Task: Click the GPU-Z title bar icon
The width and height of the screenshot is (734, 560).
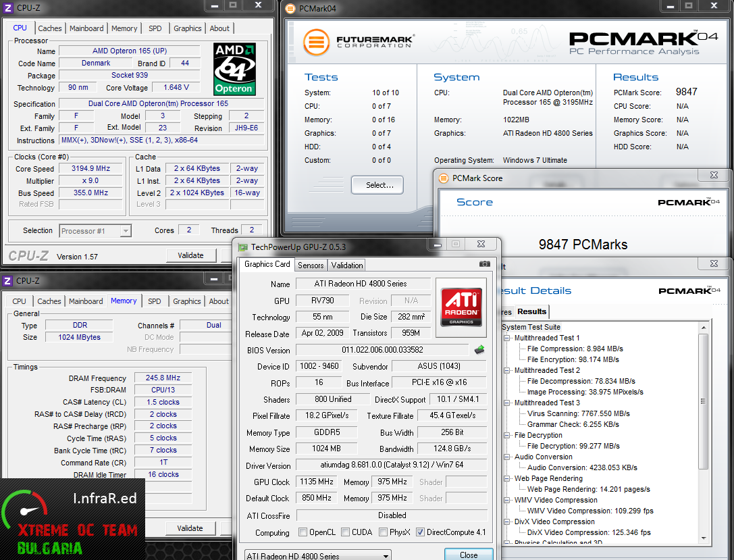Action: (x=242, y=247)
